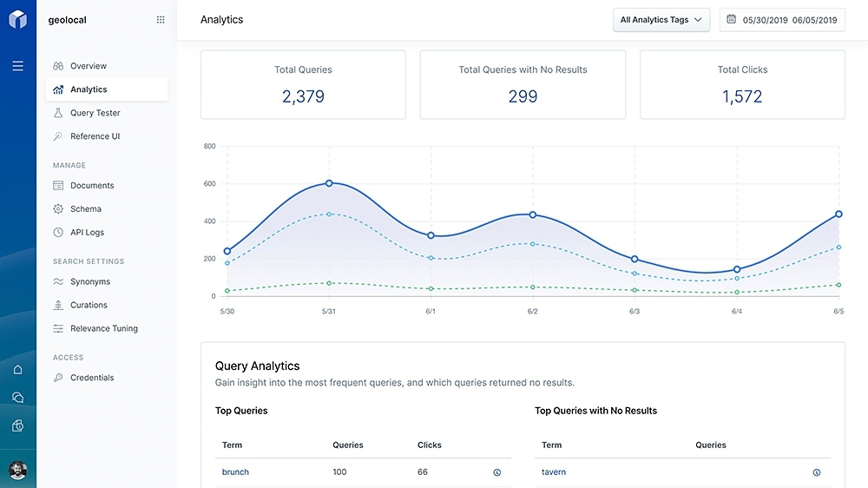868x488 pixels.
Task: Open the tavern no-results query link
Action: [554, 472]
